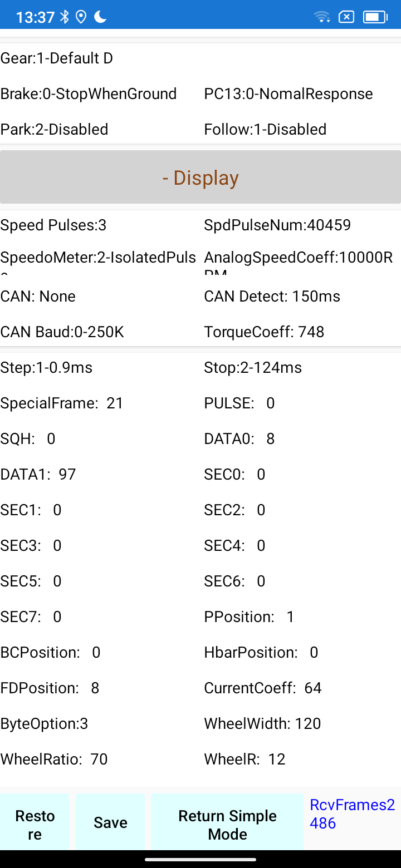Tap the Bluetooth icon in status bar
The image size is (401, 868).
[65, 17]
